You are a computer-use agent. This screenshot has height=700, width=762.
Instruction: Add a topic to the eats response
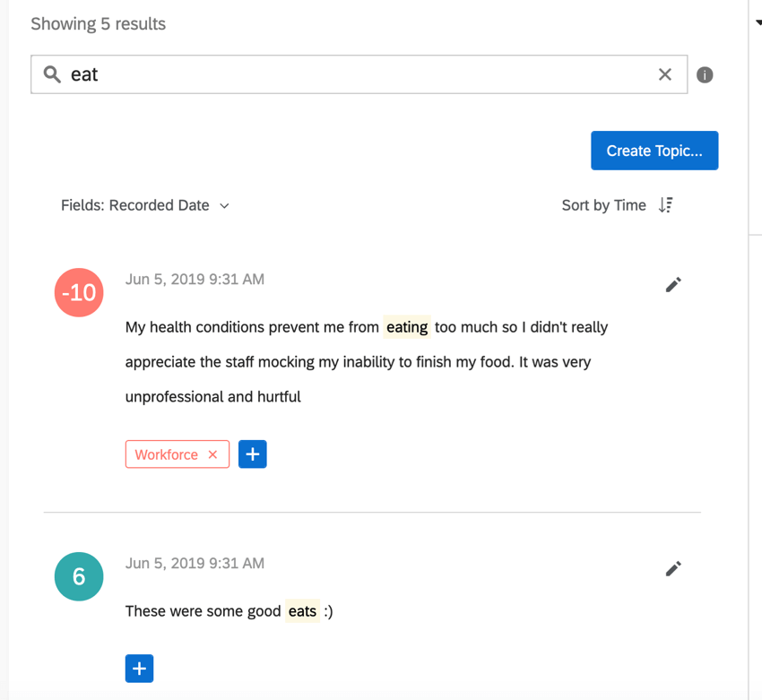139,669
